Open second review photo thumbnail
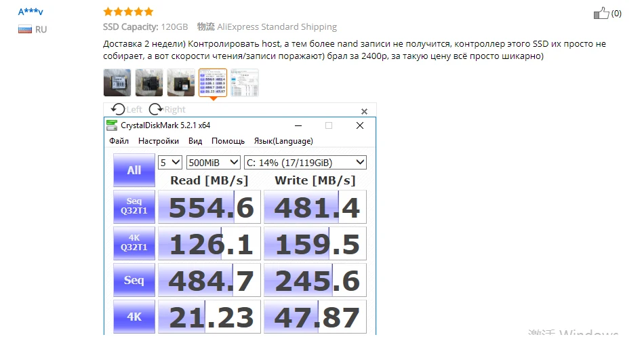This screenshot has height=339, width=644. [149, 83]
